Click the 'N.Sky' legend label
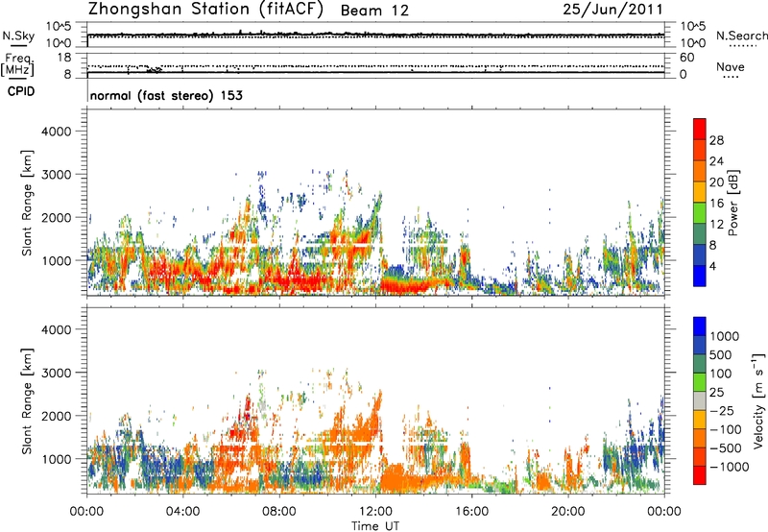768x532 pixels. coord(18,36)
